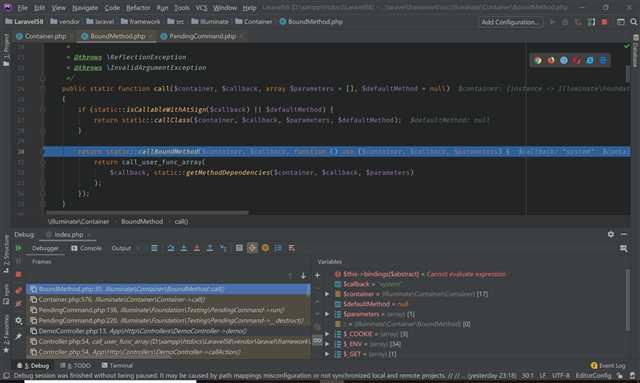
Task: Click the LF line separator status item
Action: coord(543,375)
